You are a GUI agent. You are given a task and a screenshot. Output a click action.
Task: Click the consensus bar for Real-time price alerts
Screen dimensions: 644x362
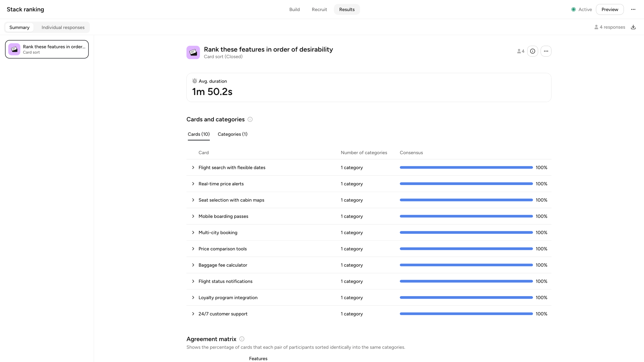coord(466,184)
